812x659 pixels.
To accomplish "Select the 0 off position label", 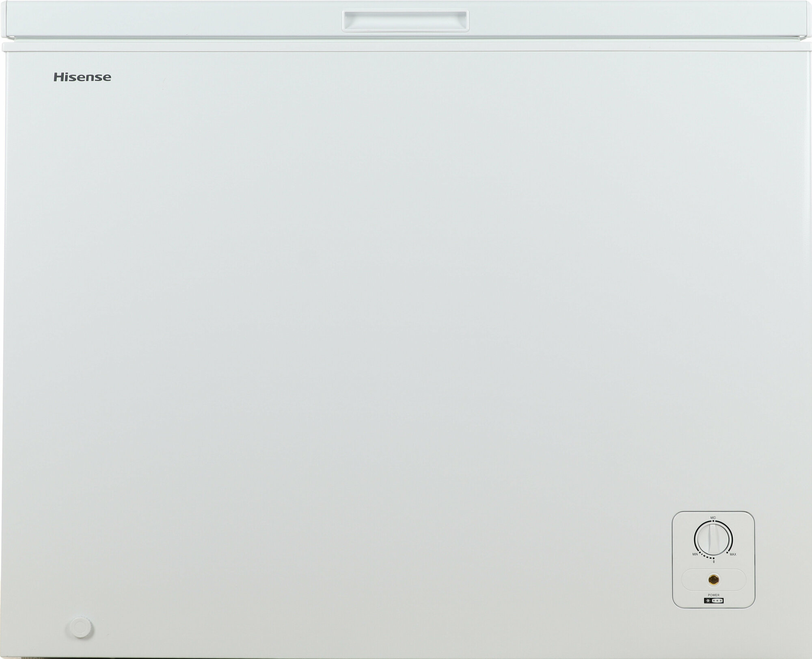I will (714, 562).
